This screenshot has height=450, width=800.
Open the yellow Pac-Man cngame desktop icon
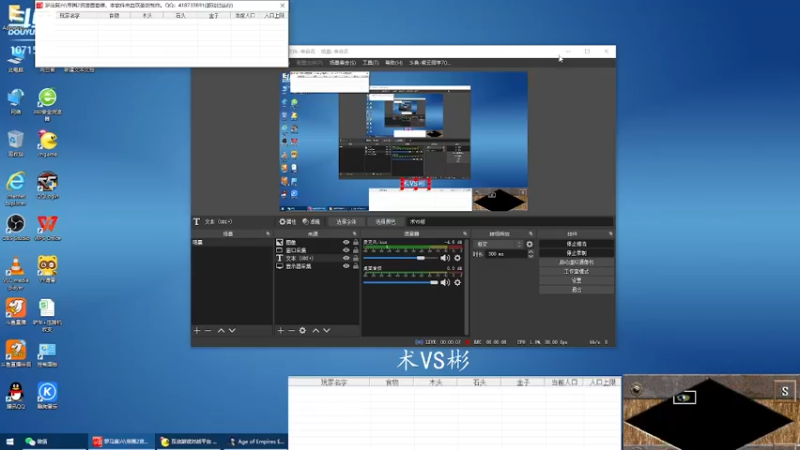[x=47, y=143]
